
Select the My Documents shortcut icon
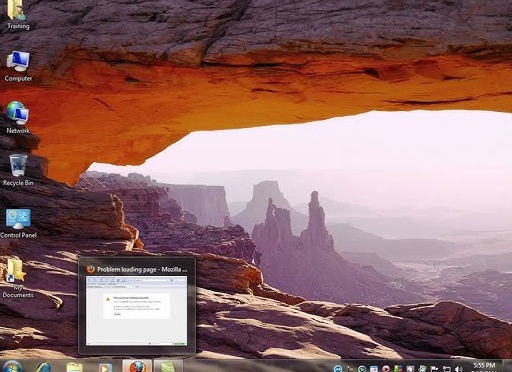click(17, 278)
